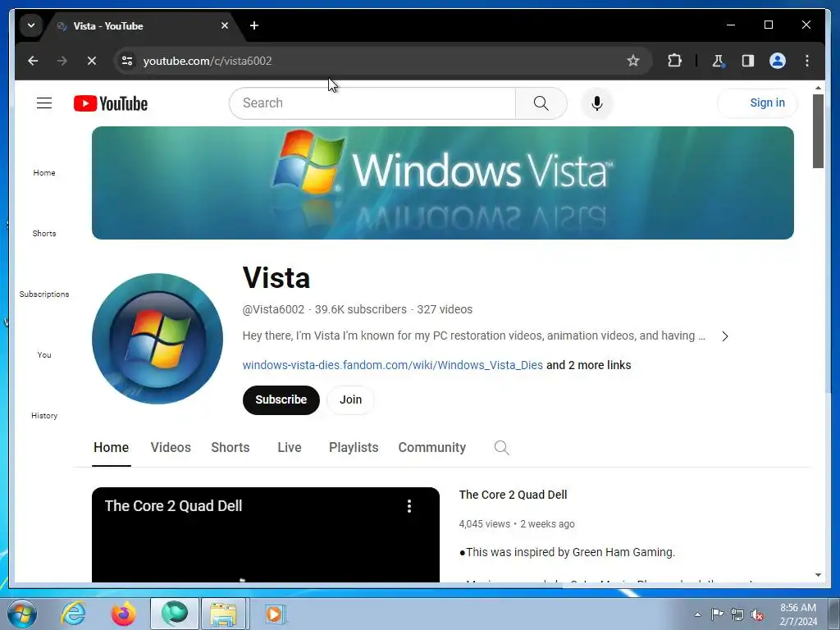Switch to the Live tab

(x=290, y=447)
